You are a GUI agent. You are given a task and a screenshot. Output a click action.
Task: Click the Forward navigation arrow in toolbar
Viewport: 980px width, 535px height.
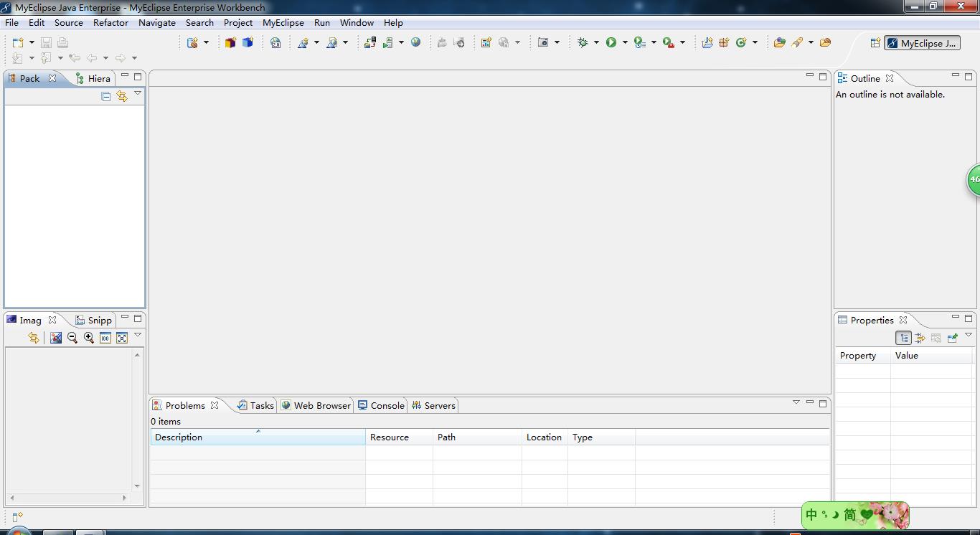[x=121, y=58]
